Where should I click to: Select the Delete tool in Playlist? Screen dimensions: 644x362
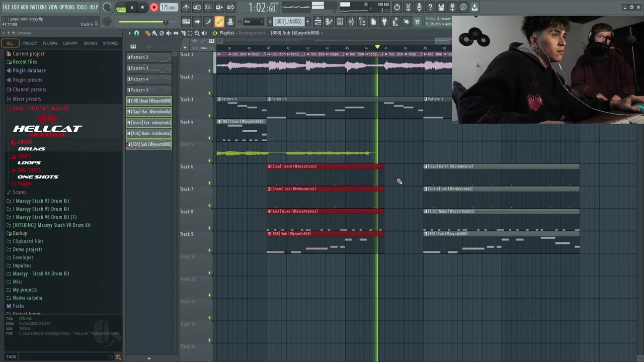[x=162, y=33]
